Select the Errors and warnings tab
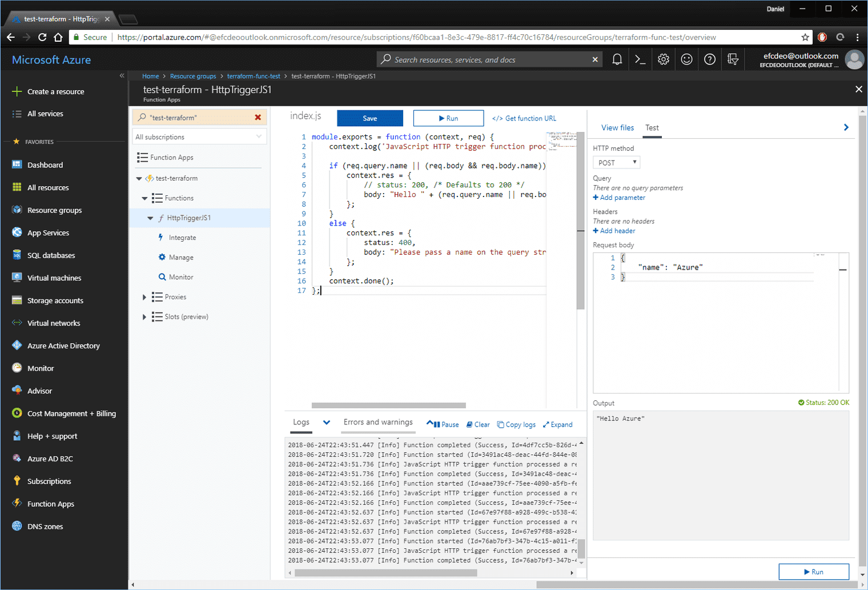868x590 pixels. [x=378, y=422]
